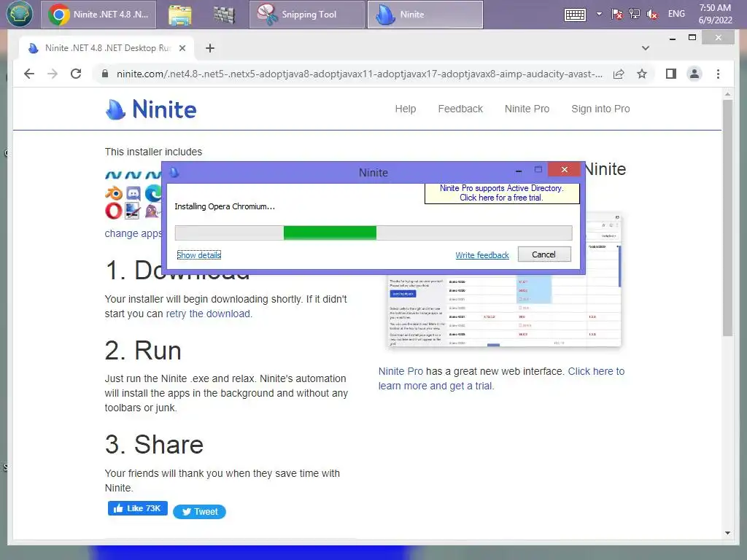This screenshot has width=747, height=560.
Task: Click the Paint.NET app icon
Action: tap(133, 211)
